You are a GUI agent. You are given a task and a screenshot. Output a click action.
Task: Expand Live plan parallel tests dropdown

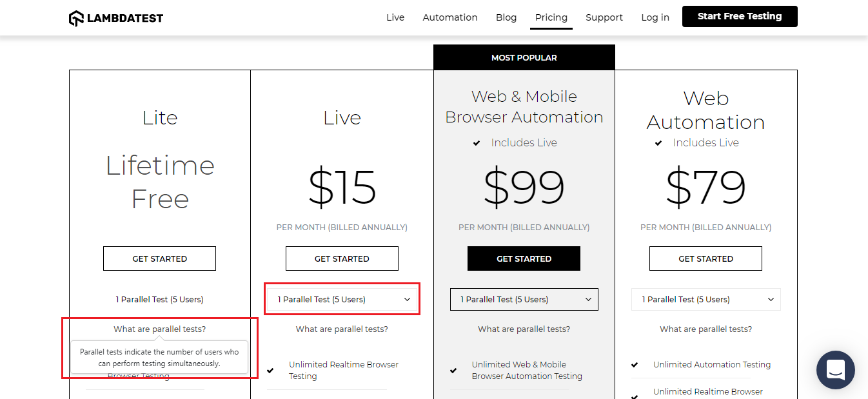point(342,299)
